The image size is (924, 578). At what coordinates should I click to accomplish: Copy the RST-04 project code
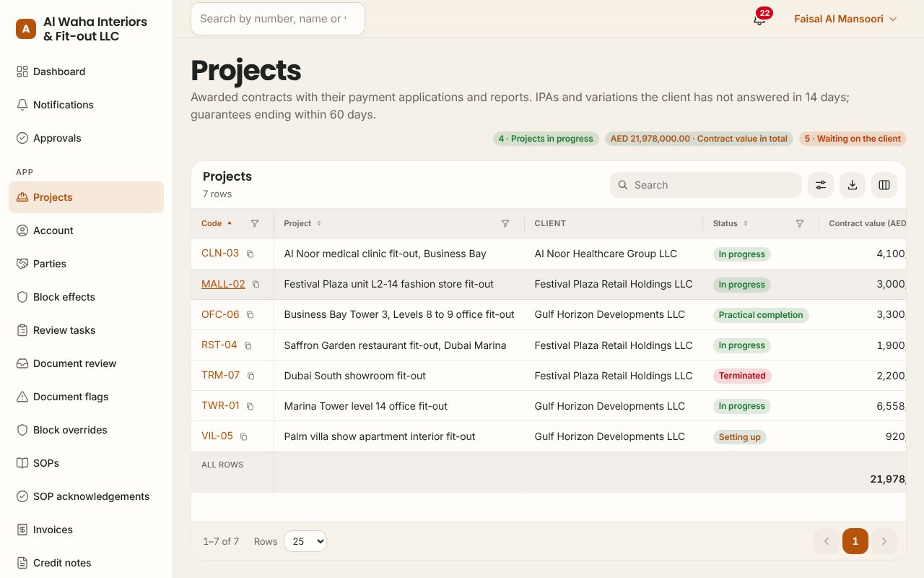(x=248, y=345)
